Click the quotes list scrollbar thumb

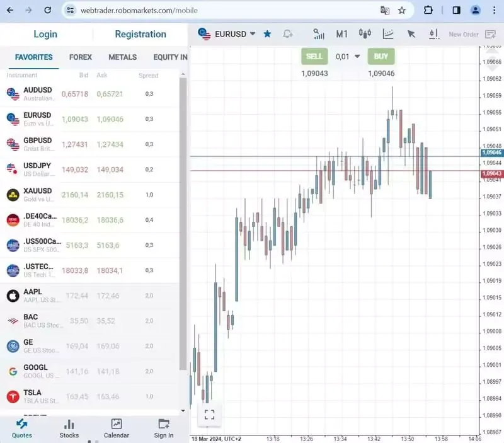click(x=183, y=224)
